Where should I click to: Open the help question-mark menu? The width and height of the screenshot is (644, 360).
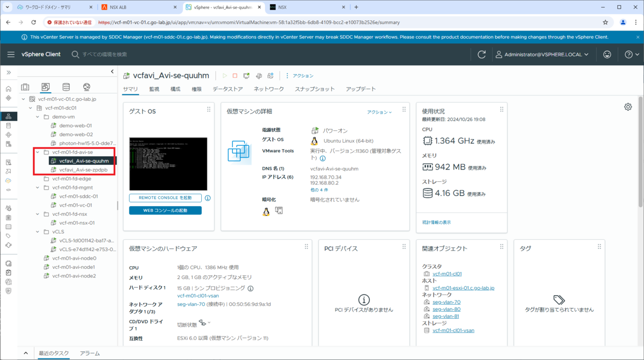(x=632, y=55)
